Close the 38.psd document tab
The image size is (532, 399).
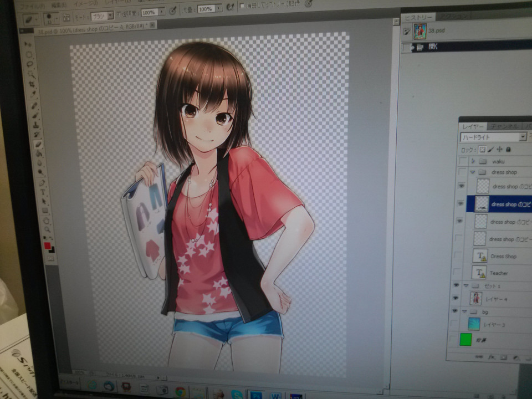(152, 25)
